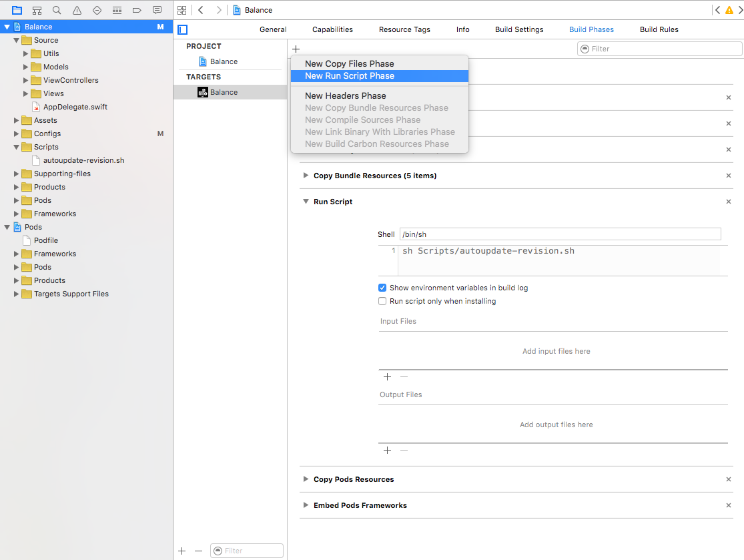
Task: Go back with the left arrow
Action: click(x=202, y=10)
